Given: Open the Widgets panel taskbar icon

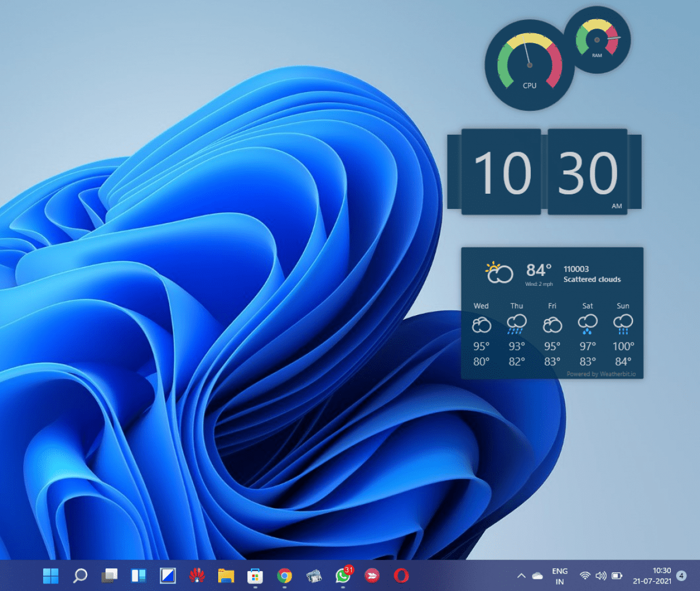Looking at the screenshot, I should [x=138, y=576].
